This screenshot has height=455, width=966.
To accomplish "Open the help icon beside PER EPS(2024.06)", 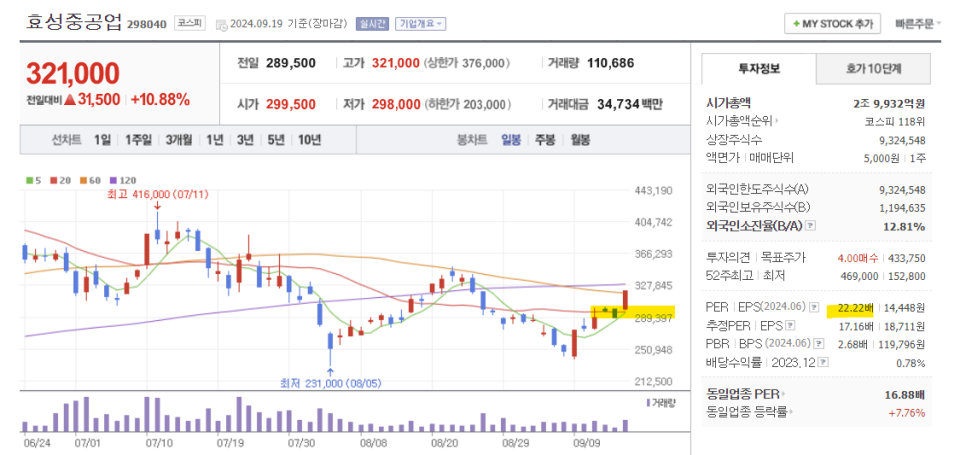I will [x=814, y=307].
